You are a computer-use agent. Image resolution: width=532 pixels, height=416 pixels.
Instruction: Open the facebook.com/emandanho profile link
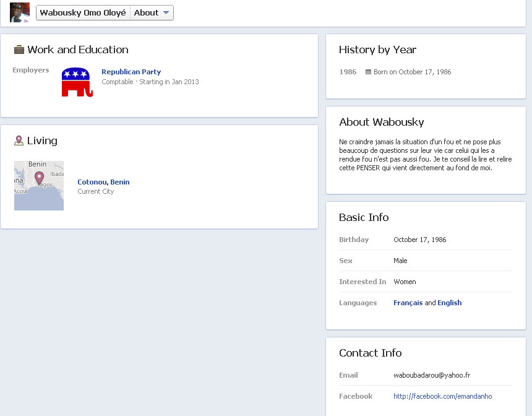442,396
